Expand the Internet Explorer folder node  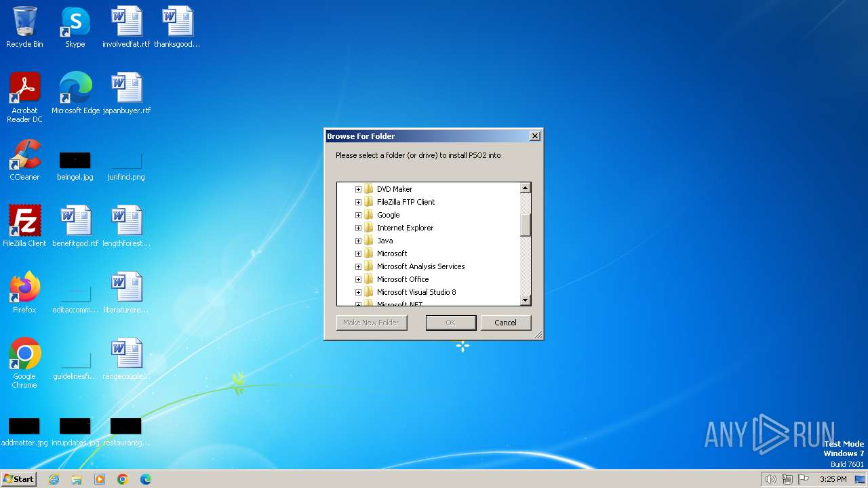click(358, 228)
